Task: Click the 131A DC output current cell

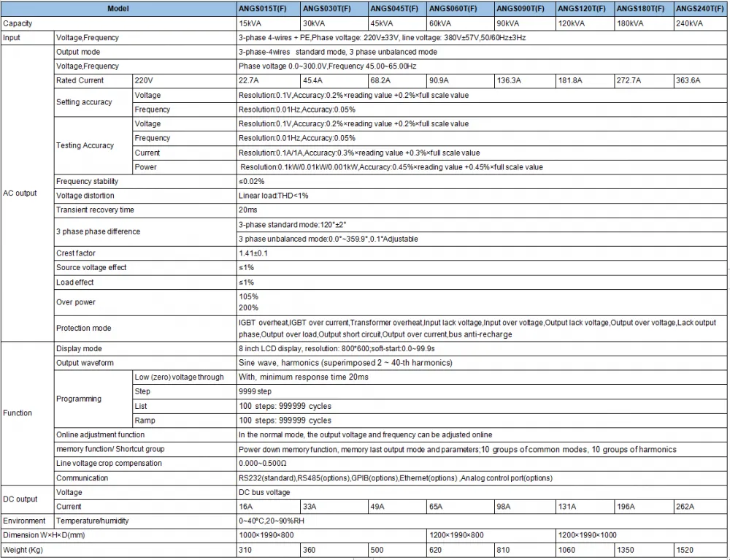Action: (x=585, y=507)
